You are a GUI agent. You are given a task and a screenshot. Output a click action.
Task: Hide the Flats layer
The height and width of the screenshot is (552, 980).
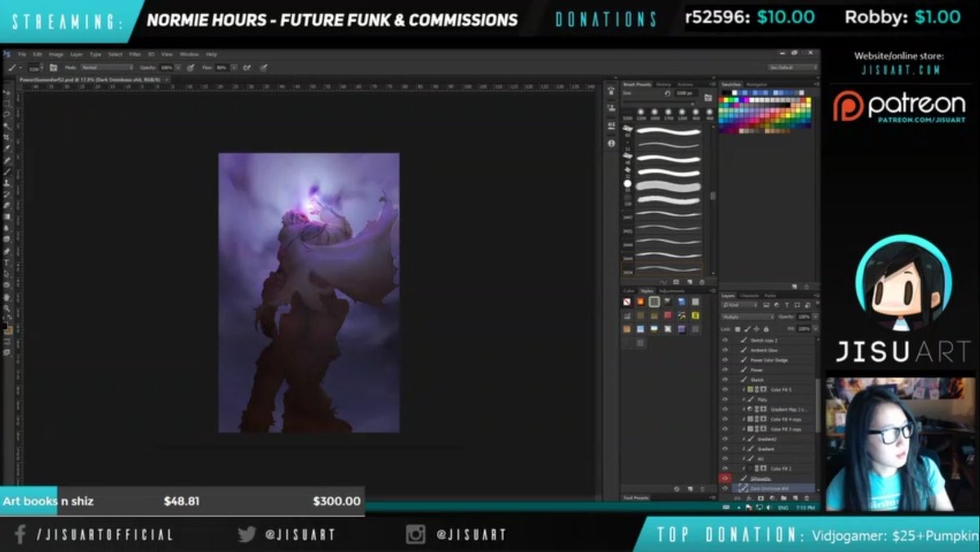[725, 399]
